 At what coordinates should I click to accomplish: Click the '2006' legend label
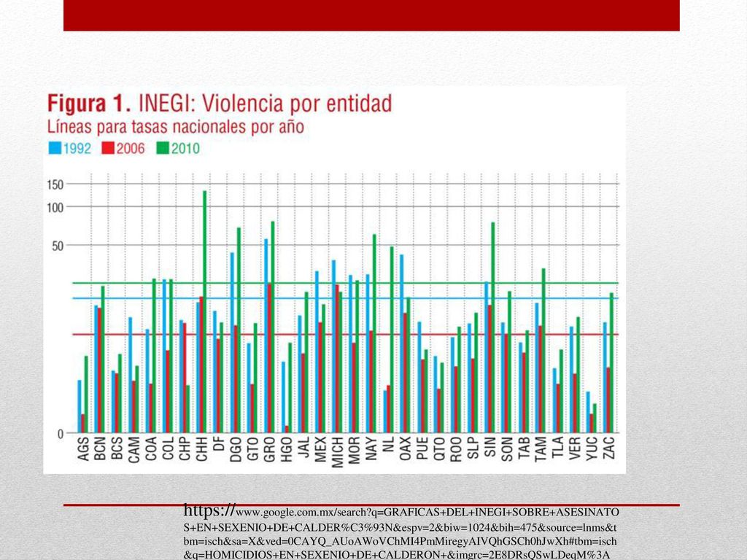tap(131, 149)
